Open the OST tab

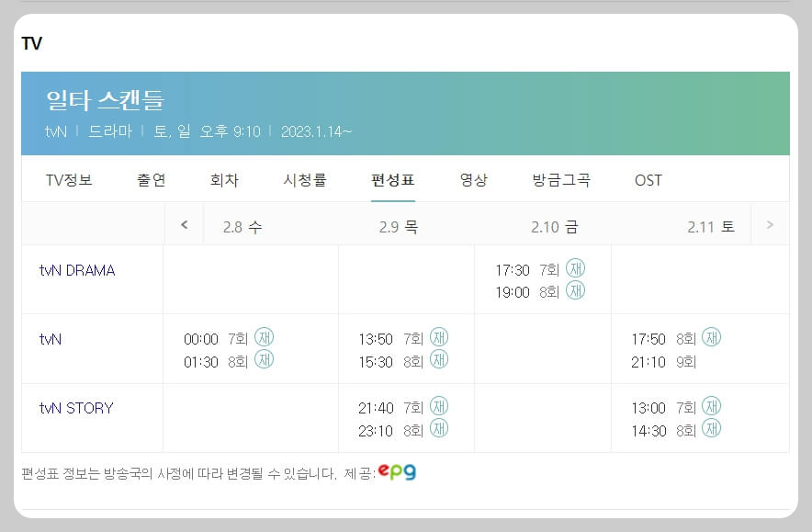pyautogui.click(x=648, y=180)
